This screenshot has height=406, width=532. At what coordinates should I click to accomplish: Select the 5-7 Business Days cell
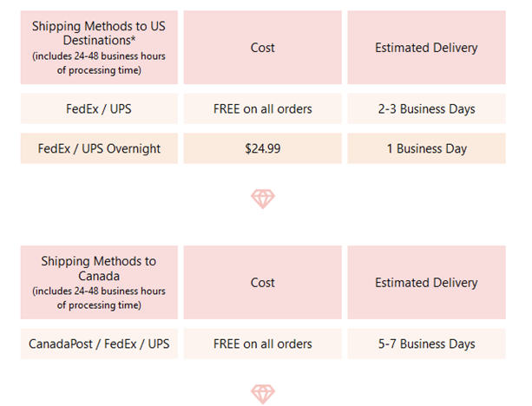[x=426, y=344]
